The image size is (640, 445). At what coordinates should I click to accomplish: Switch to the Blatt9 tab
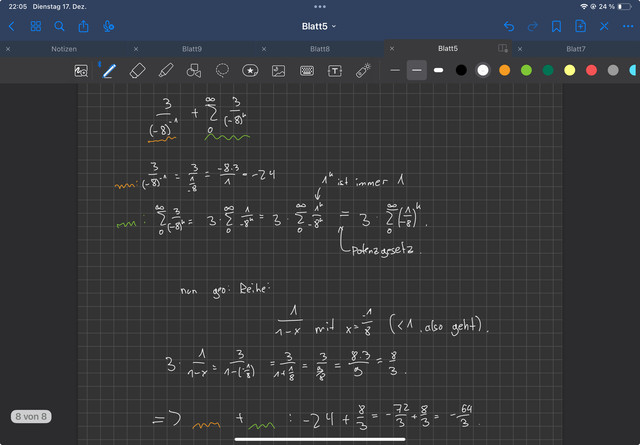click(192, 49)
